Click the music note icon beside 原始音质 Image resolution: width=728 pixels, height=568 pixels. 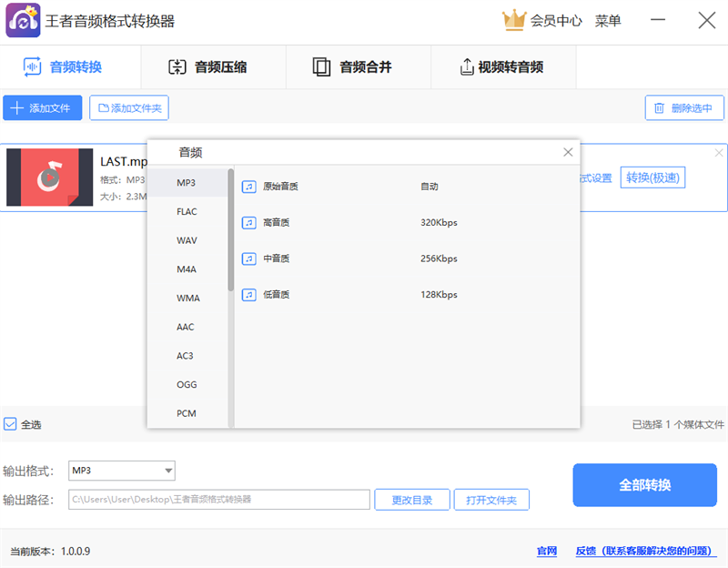coord(249,186)
